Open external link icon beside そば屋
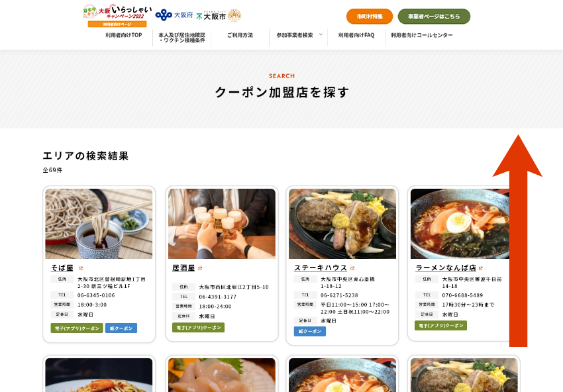Image resolution: width=563 pixels, height=392 pixels. (81, 268)
